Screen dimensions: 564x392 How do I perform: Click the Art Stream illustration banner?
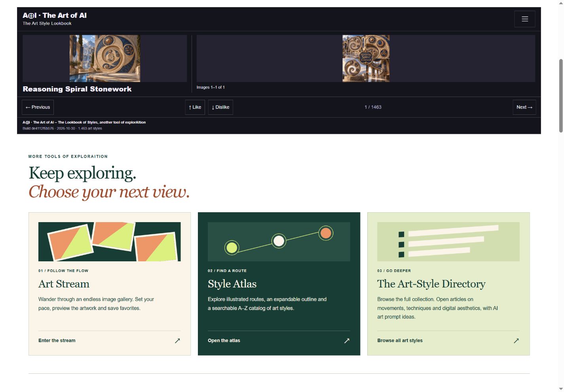[x=110, y=242]
